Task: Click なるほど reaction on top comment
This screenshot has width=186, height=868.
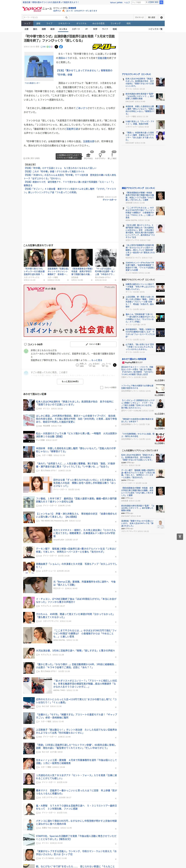Action: 94,365
